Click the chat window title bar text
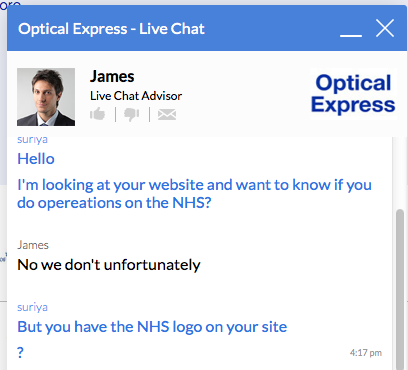 [x=111, y=29]
